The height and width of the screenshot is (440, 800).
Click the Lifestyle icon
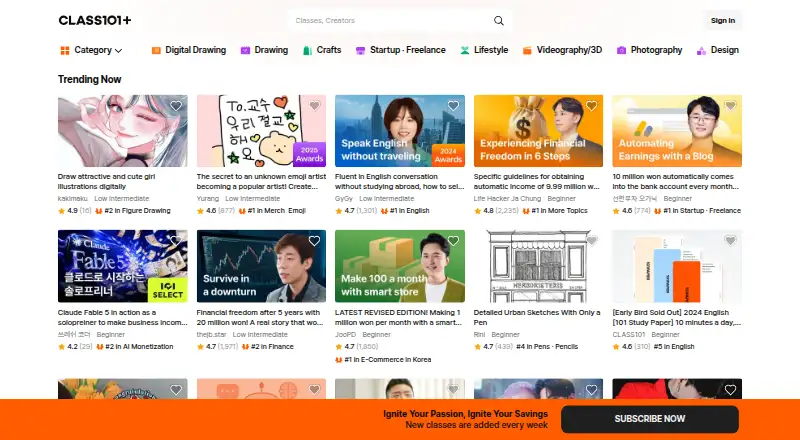point(465,50)
